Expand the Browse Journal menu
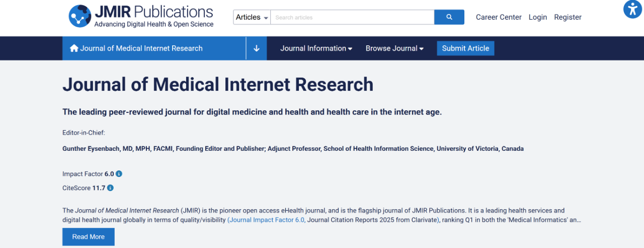 tap(394, 48)
